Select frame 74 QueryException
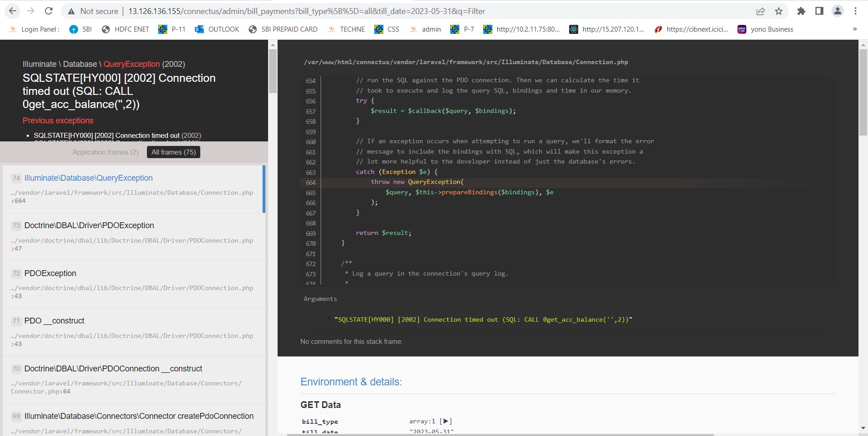The width and height of the screenshot is (868, 436). (x=133, y=189)
